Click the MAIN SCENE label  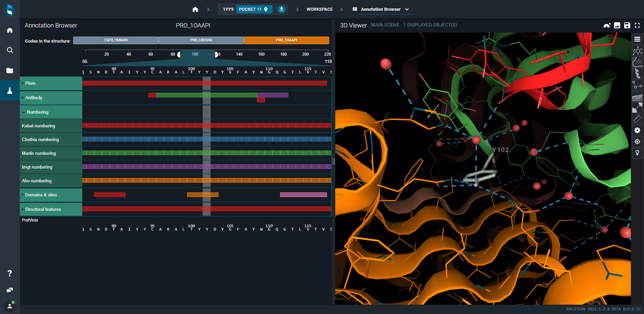click(385, 25)
